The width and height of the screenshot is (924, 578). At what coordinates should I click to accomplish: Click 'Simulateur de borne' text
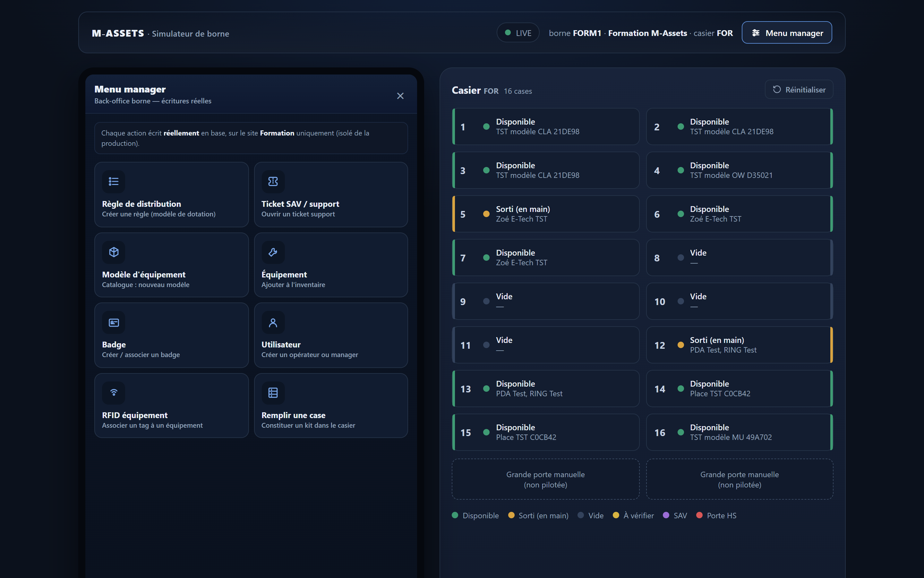(x=191, y=34)
